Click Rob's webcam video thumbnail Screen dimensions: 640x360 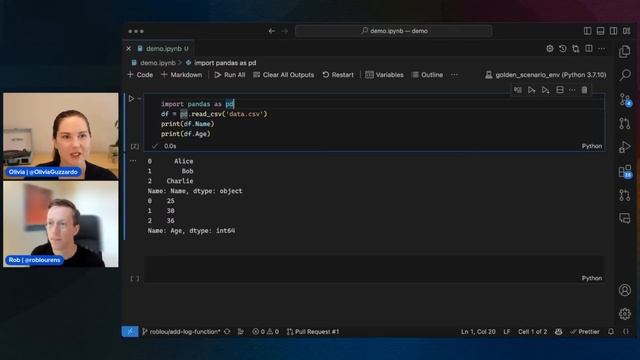click(x=61, y=224)
